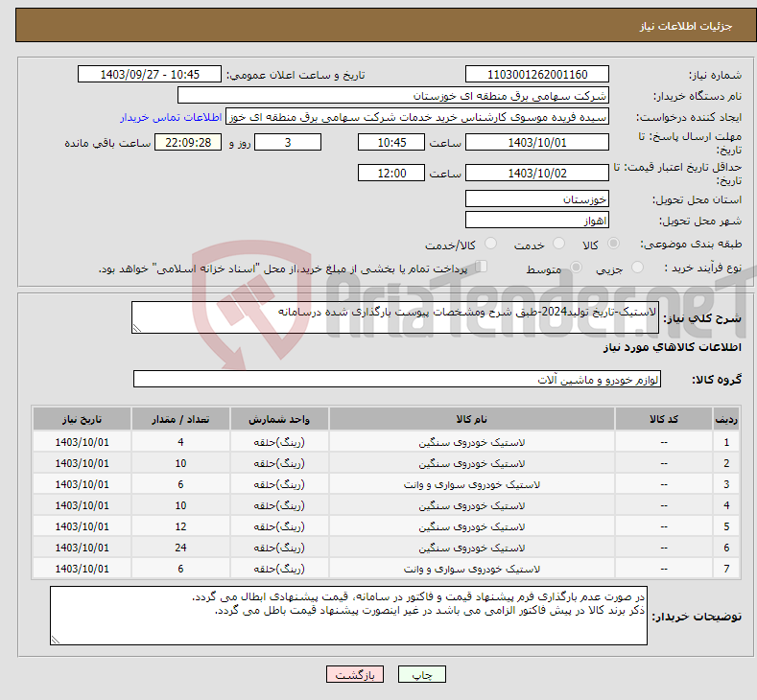Click row 1 product name لاستیک خودروی سنگین

(x=472, y=442)
